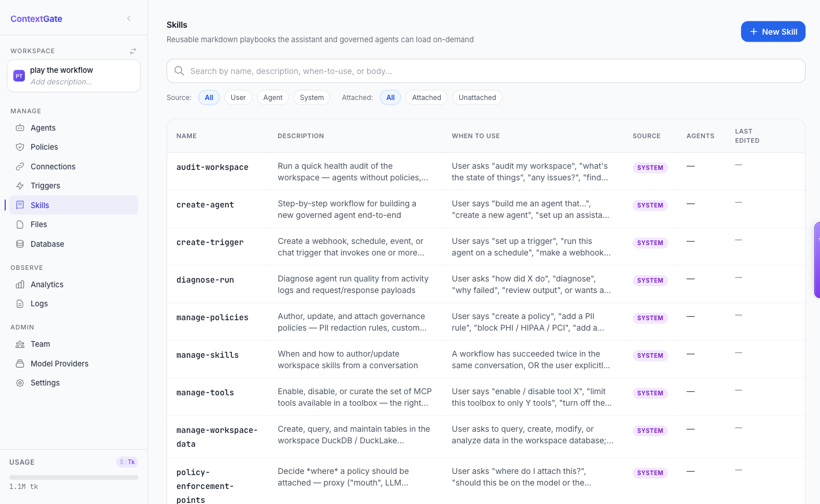Click description starting "Diagnose agent run quality"
This screenshot has width=820, height=504.
coord(353,284)
